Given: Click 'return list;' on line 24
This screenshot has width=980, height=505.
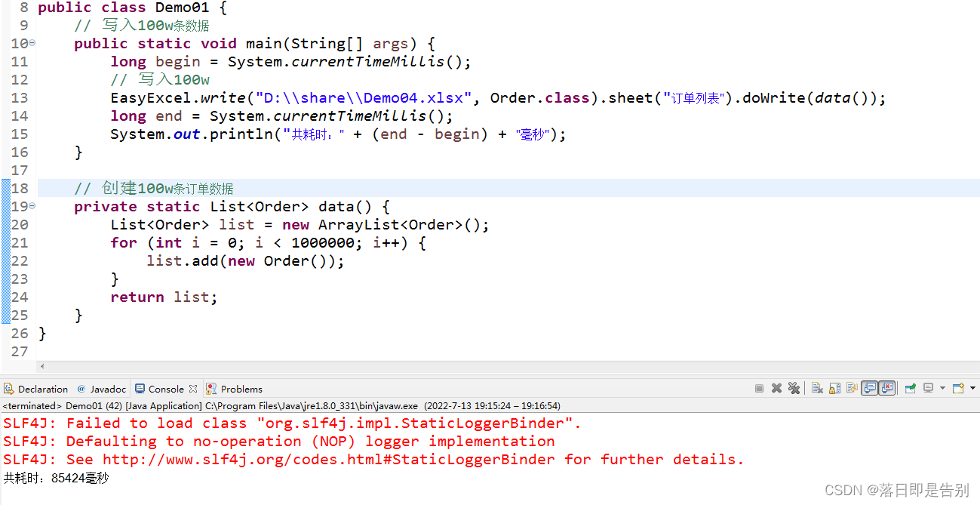Looking at the screenshot, I should [164, 297].
